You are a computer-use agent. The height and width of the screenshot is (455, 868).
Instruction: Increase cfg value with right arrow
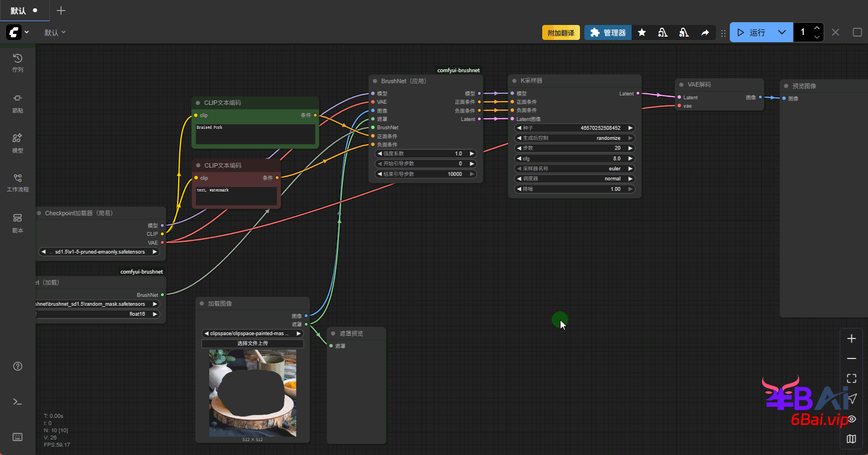630,159
